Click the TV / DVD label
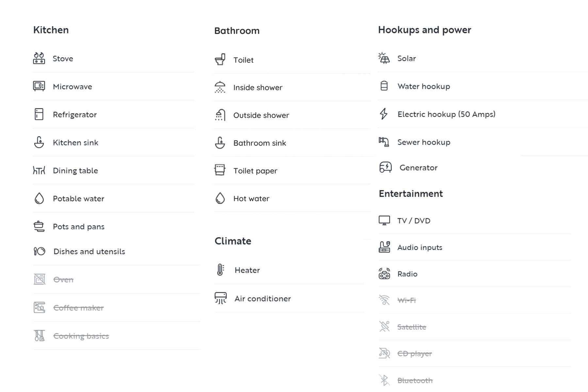Image resolution: width=588 pixels, height=392 pixels. (x=414, y=221)
